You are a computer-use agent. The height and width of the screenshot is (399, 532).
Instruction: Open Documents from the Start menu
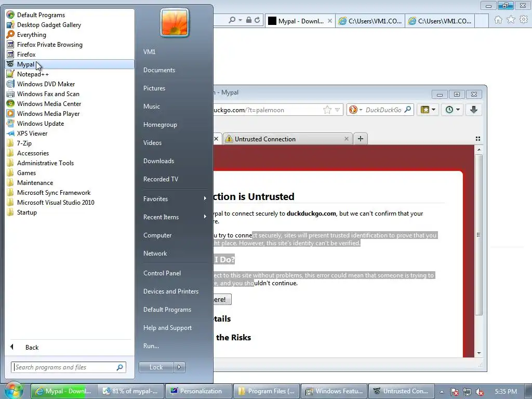pyautogui.click(x=175, y=70)
